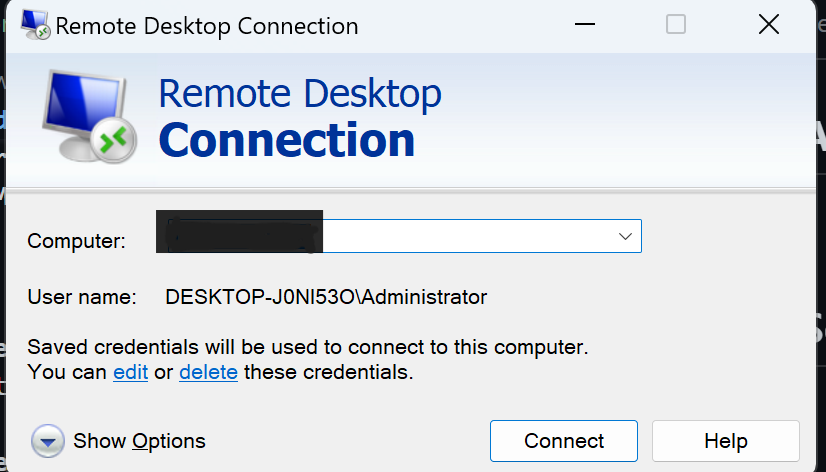Click the "Computer:" field label
Image resolution: width=826 pixels, height=472 pixels.
(x=77, y=241)
